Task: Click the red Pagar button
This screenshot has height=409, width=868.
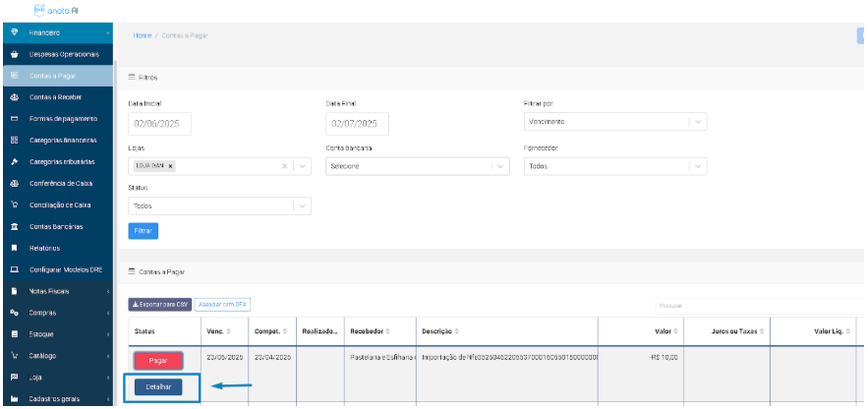Action: click(x=158, y=360)
